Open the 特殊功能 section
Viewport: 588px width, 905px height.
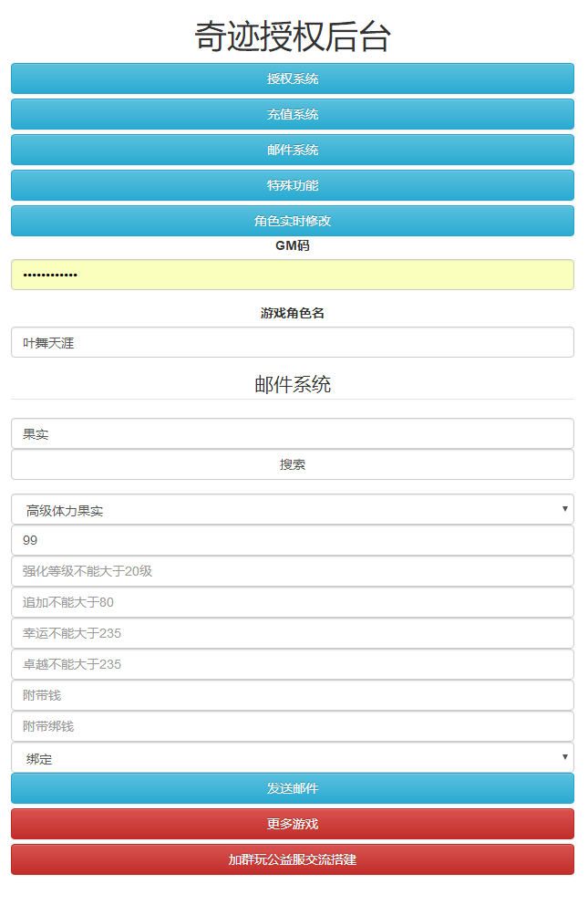pyautogui.click(x=293, y=185)
